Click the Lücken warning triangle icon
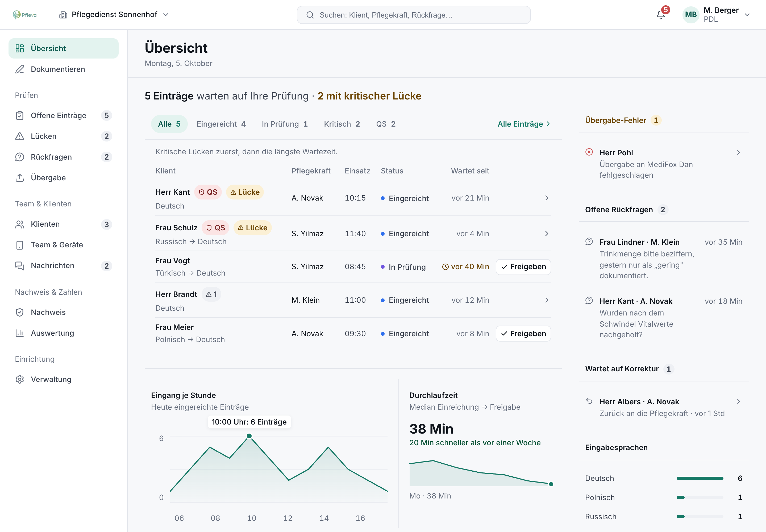The image size is (766, 532). (x=20, y=136)
